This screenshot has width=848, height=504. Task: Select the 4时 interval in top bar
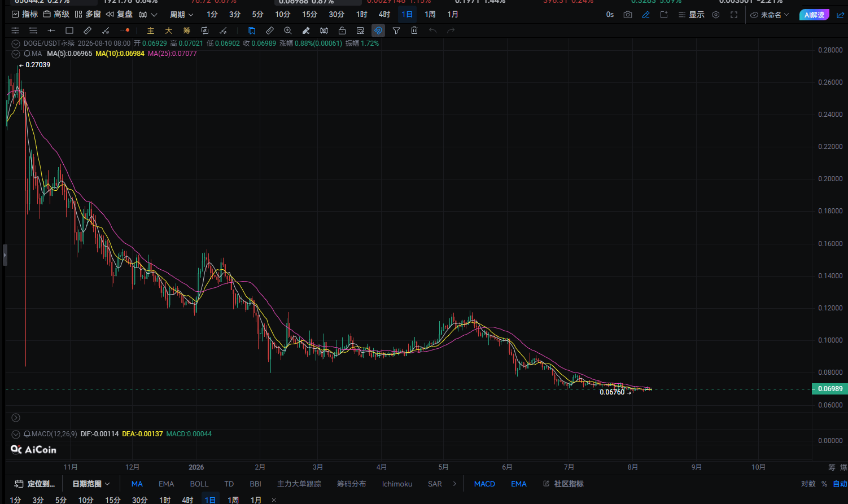click(384, 15)
